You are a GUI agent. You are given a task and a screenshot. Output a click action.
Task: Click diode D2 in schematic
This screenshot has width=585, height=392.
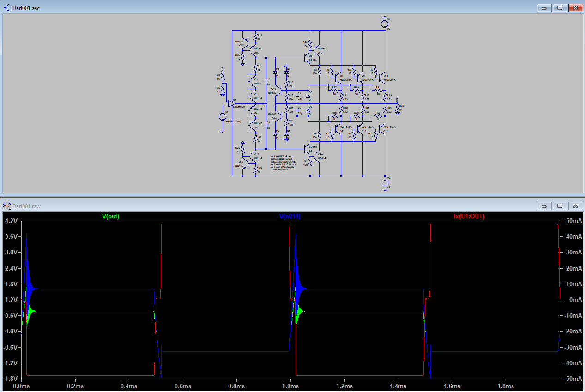coord(275,134)
